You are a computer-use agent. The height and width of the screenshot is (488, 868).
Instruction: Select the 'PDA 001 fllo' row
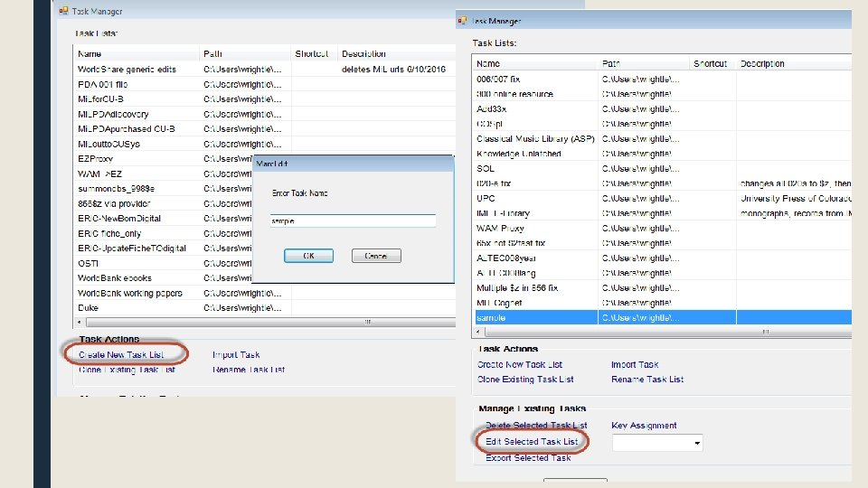tap(265, 84)
